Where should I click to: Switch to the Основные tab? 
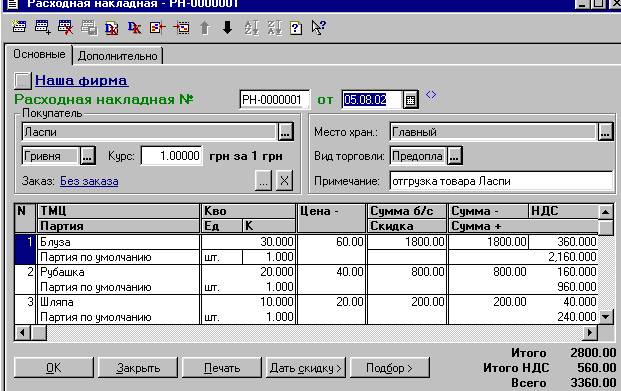39,54
